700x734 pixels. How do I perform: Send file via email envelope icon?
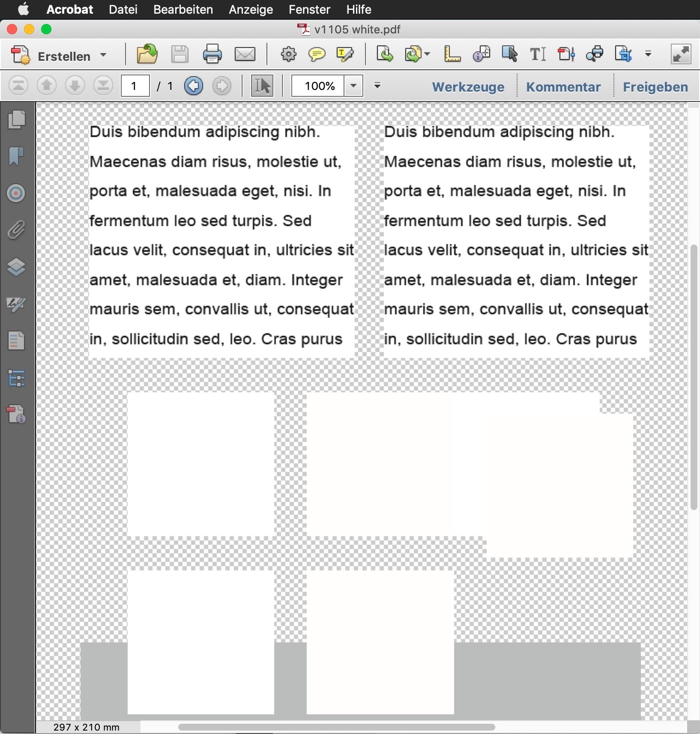(x=245, y=54)
